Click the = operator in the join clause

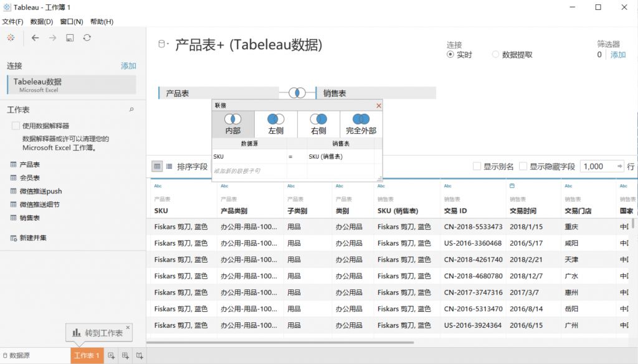[290, 156]
